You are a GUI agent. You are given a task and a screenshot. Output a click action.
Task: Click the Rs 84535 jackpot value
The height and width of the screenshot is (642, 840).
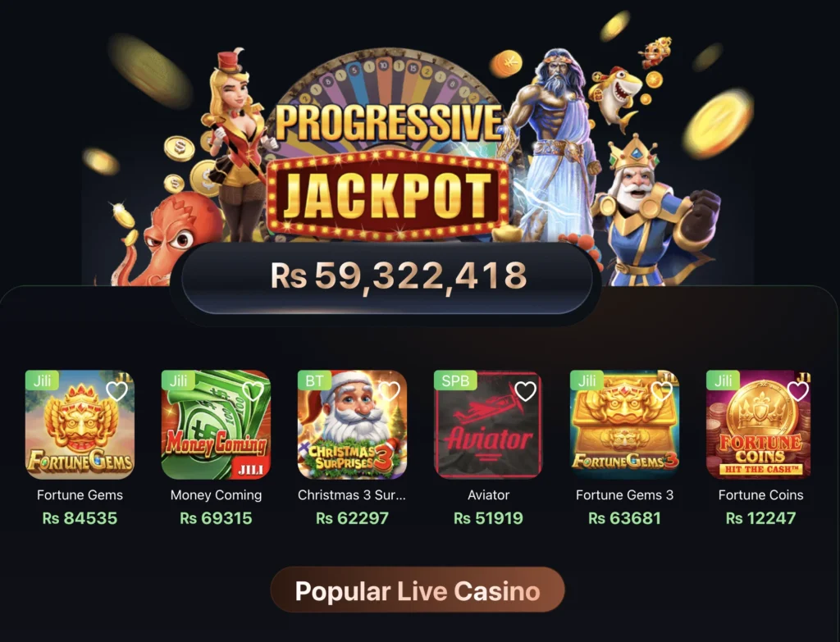(80, 518)
